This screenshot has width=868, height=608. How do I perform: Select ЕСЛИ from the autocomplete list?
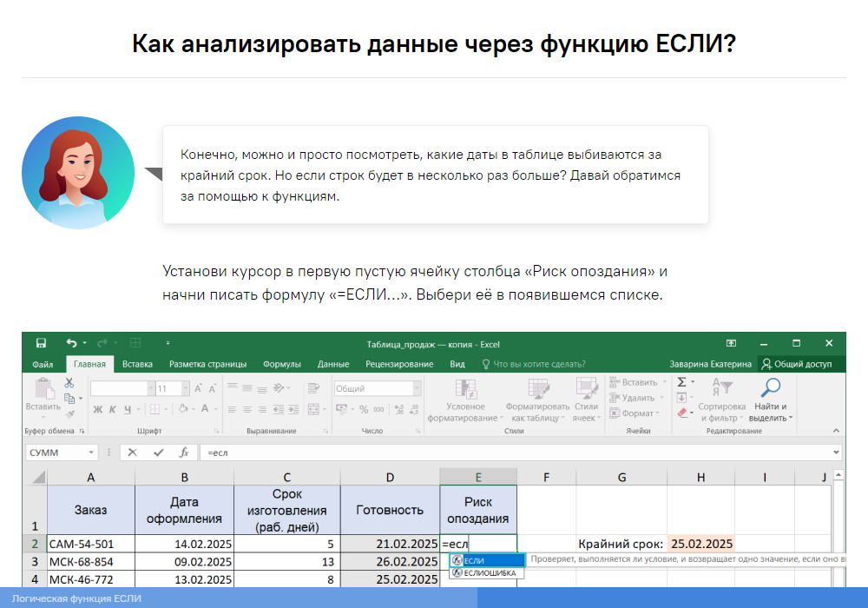pos(486,560)
